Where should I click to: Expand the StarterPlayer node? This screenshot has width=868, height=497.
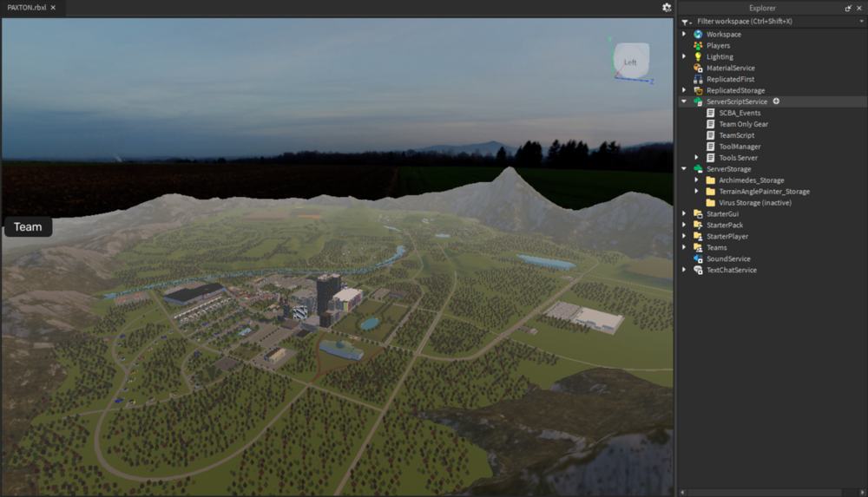pyautogui.click(x=684, y=236)
